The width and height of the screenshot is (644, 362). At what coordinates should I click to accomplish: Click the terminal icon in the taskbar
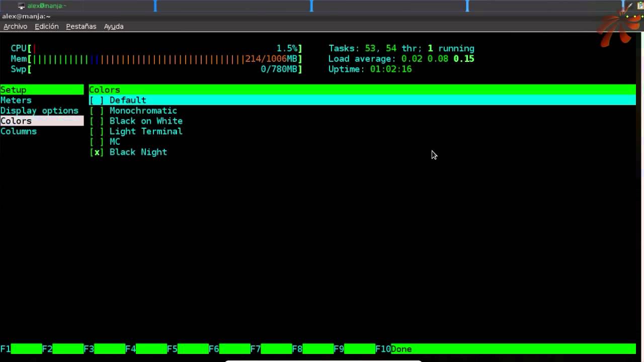pyautogui.click(x=21, y=6)
